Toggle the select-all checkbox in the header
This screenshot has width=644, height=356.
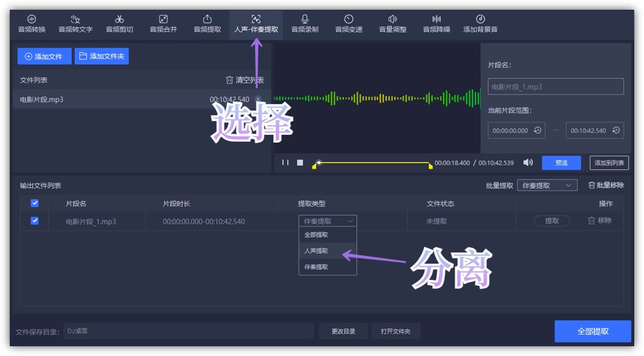pos(35,203)
